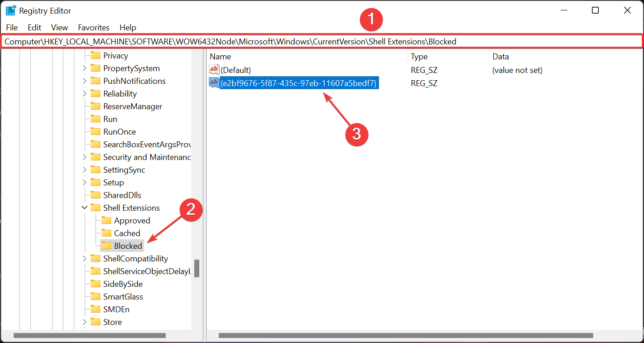Click the PushNotifications folder icon
This screenshot has height=343, width=644.
pyautogui.click(x=95, y=81)
